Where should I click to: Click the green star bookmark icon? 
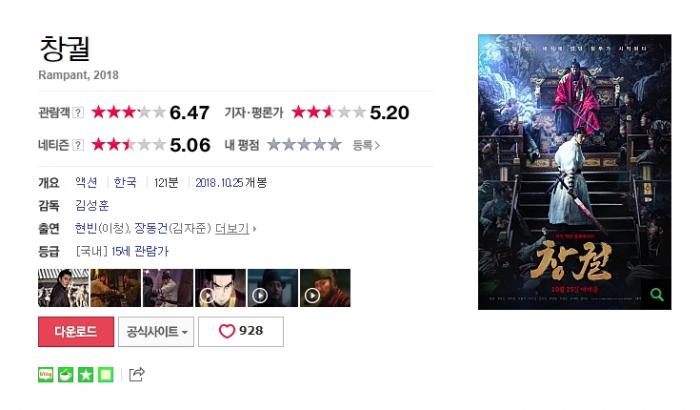[86, 375]
